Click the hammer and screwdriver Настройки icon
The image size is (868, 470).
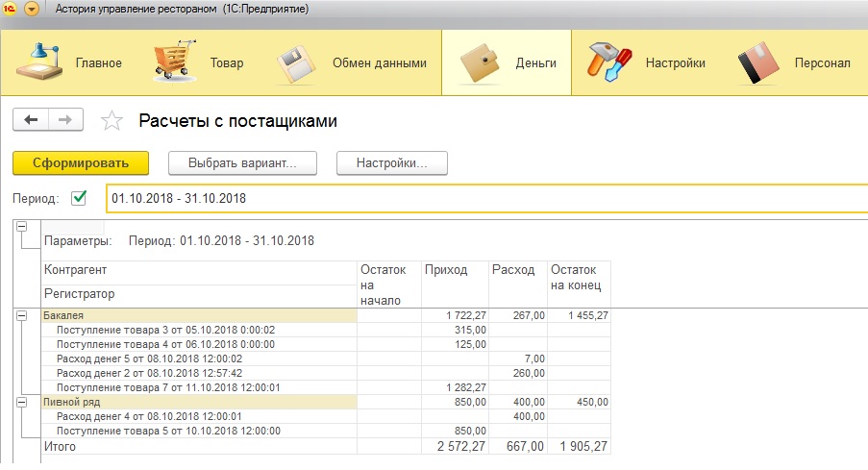[x=608, y=62]
